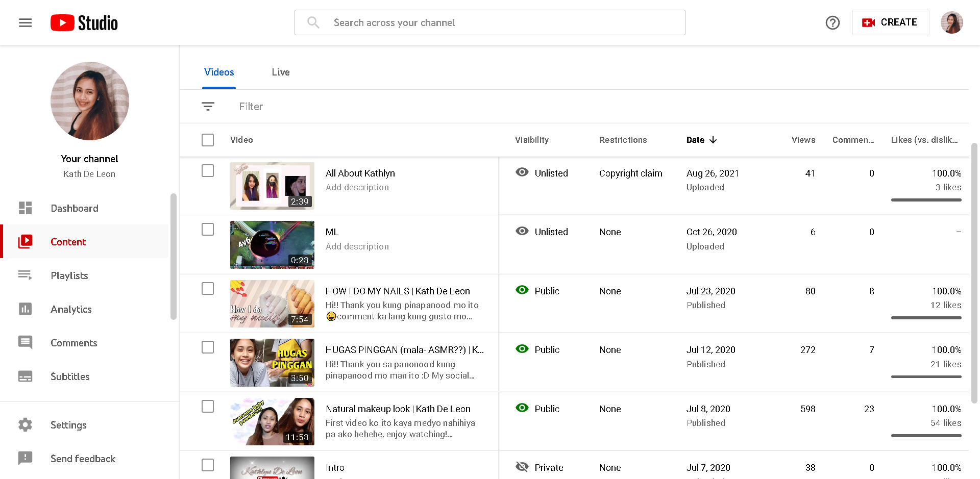Click the filter lines icon
The width and height of the screenshot is (980, 479).
click(208, 106)
